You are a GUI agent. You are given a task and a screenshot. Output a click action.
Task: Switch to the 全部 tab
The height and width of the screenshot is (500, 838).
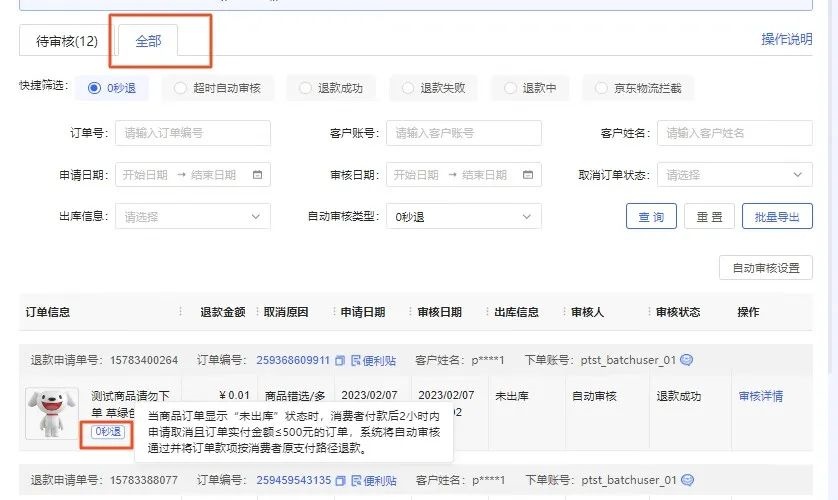pyautogui.click(x=148, y=41)
